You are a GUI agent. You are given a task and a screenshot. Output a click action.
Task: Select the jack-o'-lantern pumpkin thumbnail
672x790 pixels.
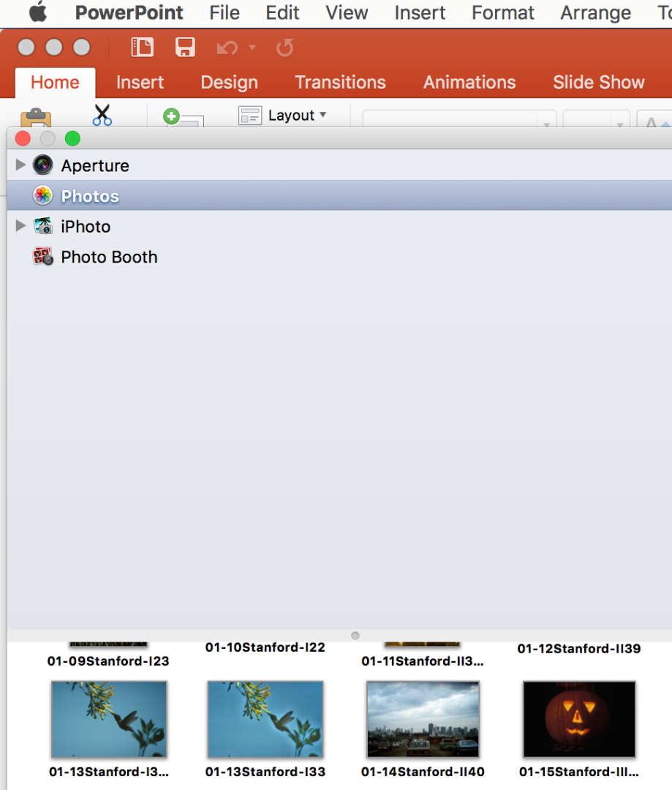click(x=579, y=719)
